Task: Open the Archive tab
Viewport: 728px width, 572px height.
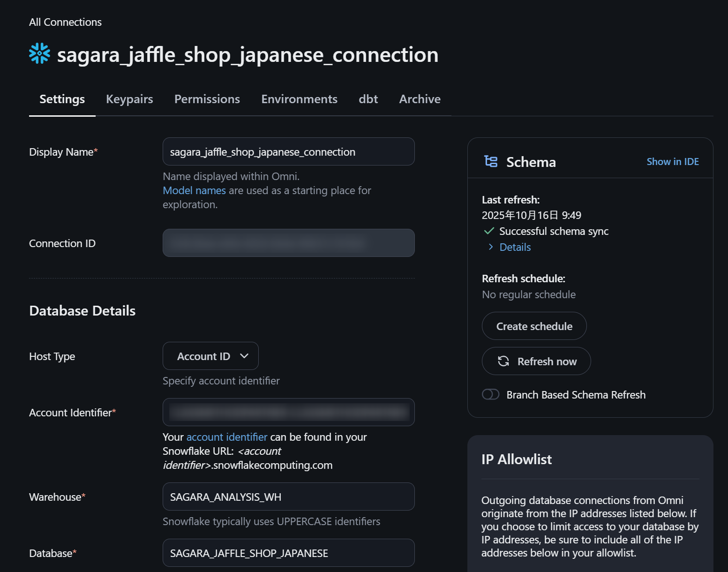Action: [x=420, y=99]
